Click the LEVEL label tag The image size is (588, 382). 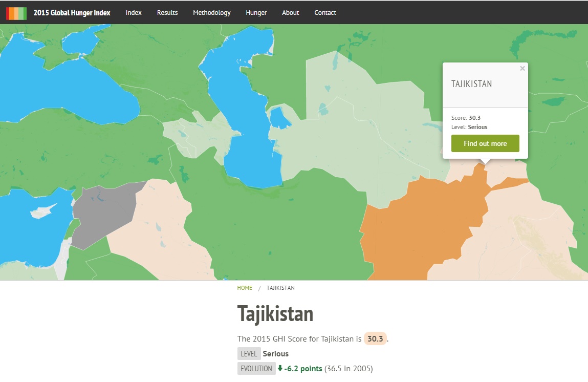click(249, 354)
